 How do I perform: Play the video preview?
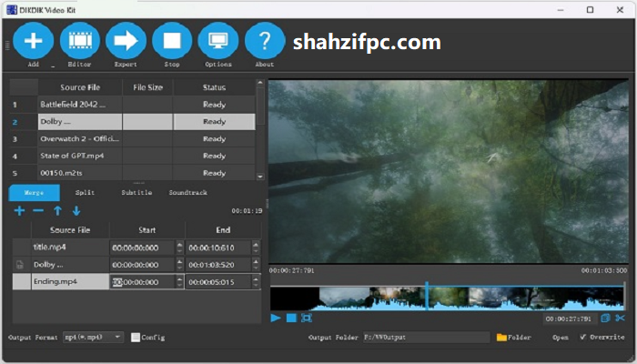coord(276,318)
